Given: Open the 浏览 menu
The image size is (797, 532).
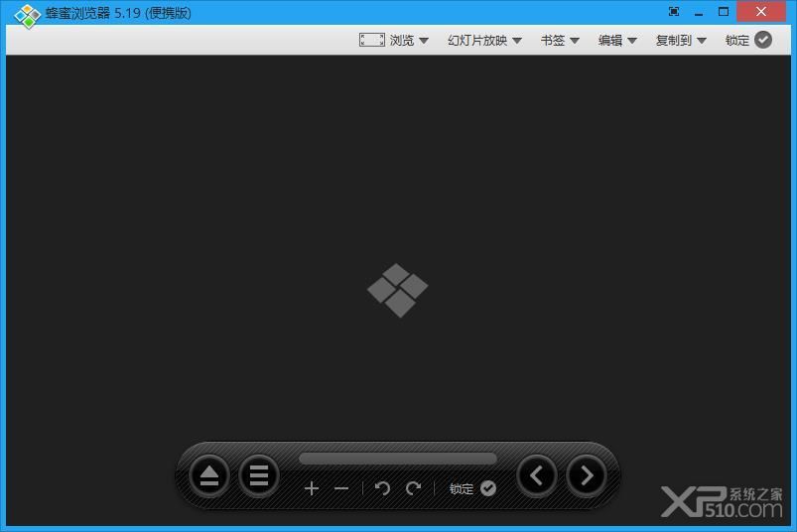Looking at the screenshot, I should pos(402,40).
